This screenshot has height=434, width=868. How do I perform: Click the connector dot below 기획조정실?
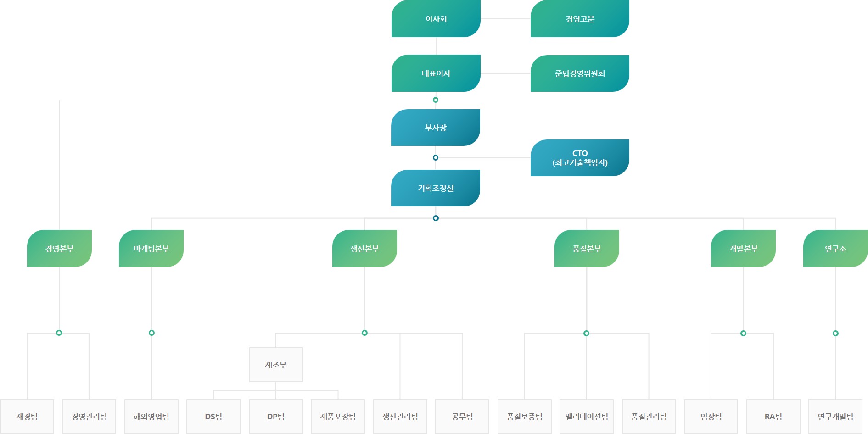point(436,218)
